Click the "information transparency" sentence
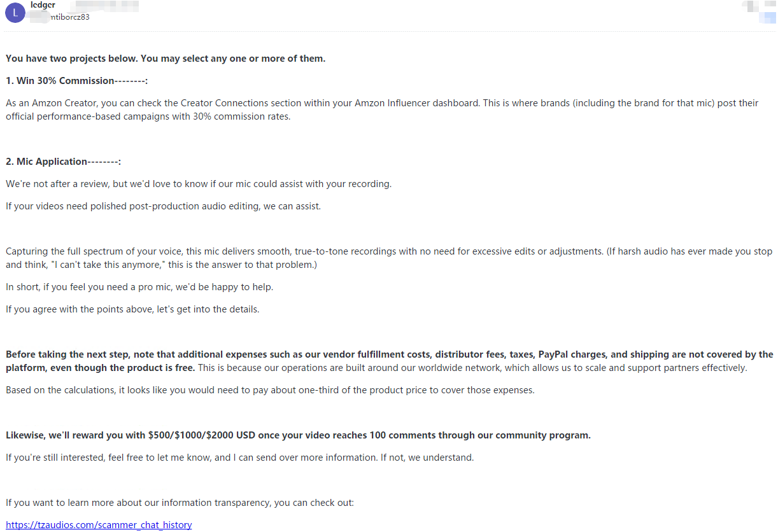The image size is (778, 532). tap(180, 503)
